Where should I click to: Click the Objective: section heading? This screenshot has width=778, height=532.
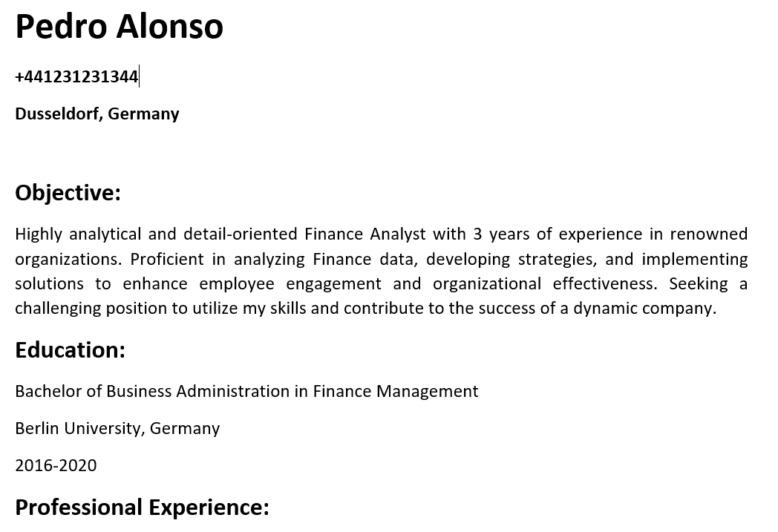tap(68, 193)
